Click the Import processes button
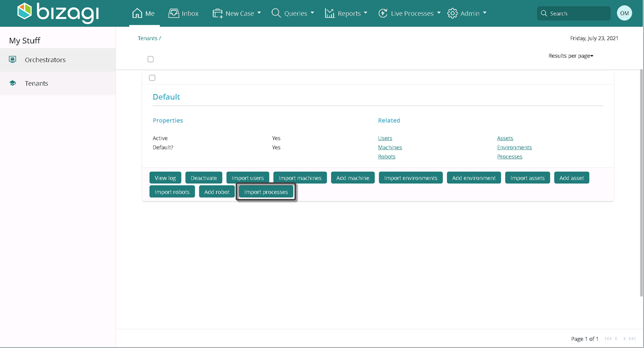Screen dimensions: 644x348 (x=266, y=192)
